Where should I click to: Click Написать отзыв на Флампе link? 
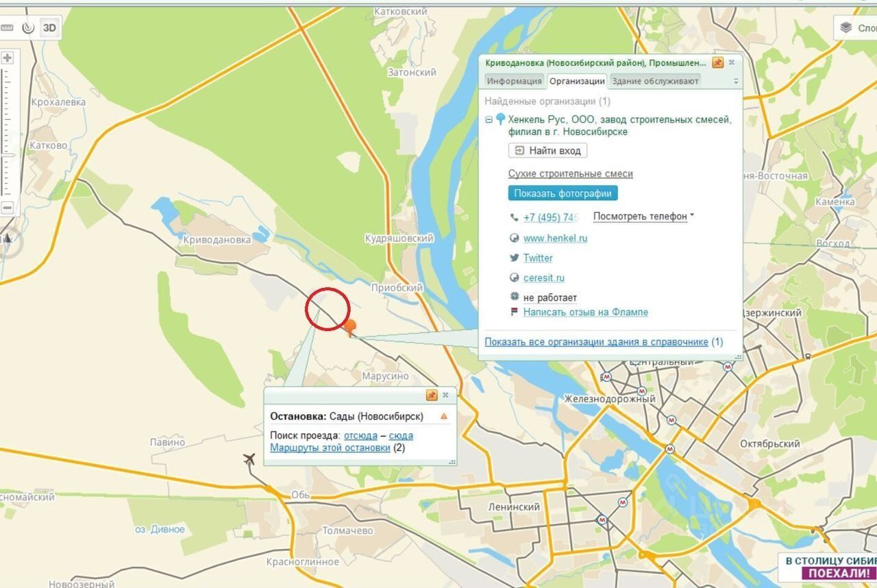click(x=586, y=313)
